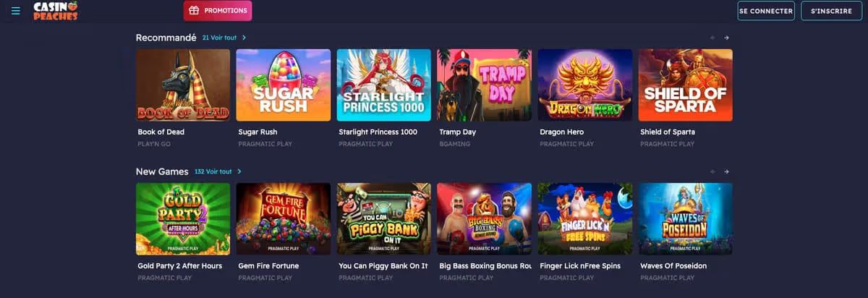Screen dimensions: 868x298
Task: Open the Gem Fire Fortune thumbnail
Action: [284, 218]
